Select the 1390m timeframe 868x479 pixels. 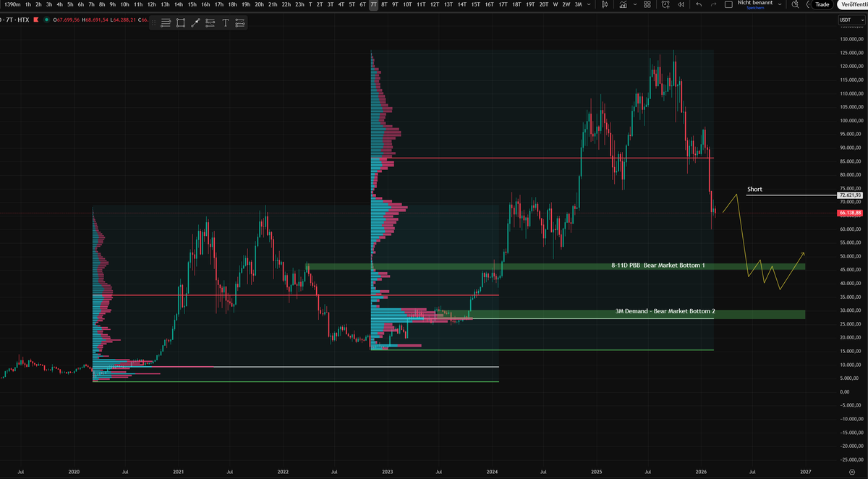12,4
